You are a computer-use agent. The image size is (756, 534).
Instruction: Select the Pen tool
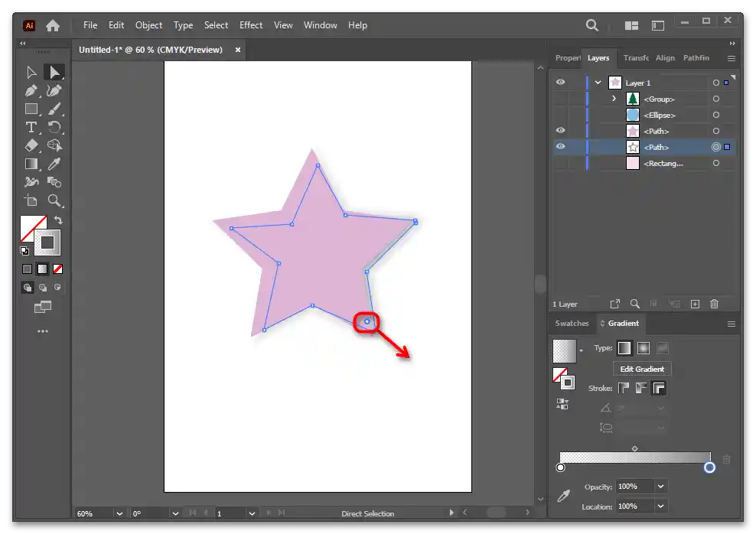click(31, 90)
